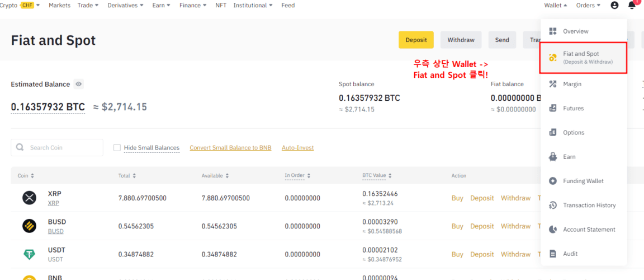Click the Options icon in Wallet menu
This screenshot has width=644, height=280.
pos(553,132)
